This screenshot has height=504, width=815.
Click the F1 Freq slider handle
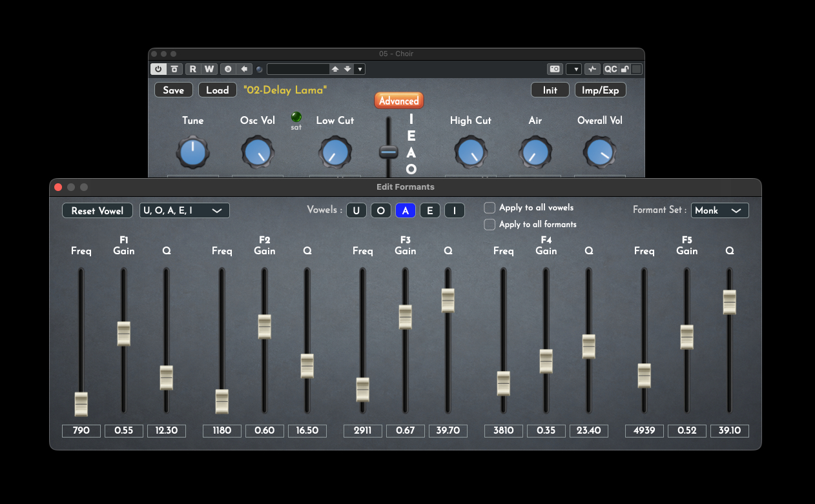[x=81, y=404]
